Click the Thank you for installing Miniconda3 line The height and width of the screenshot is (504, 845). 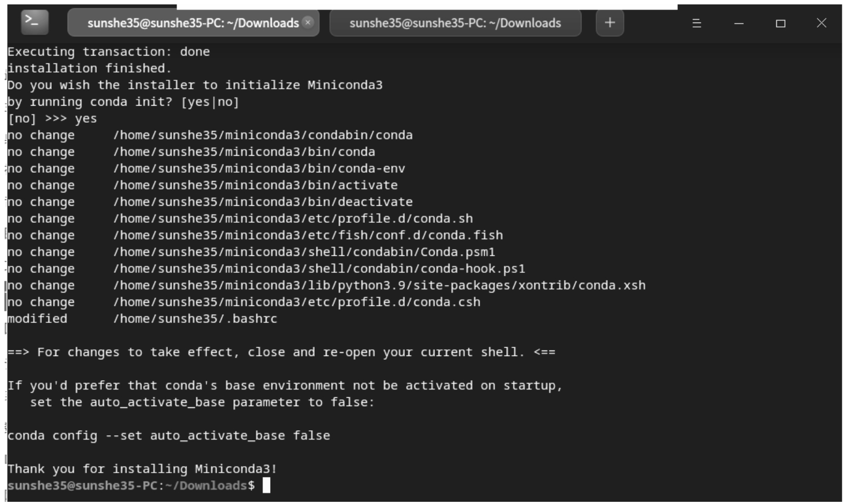coord(142,469)
